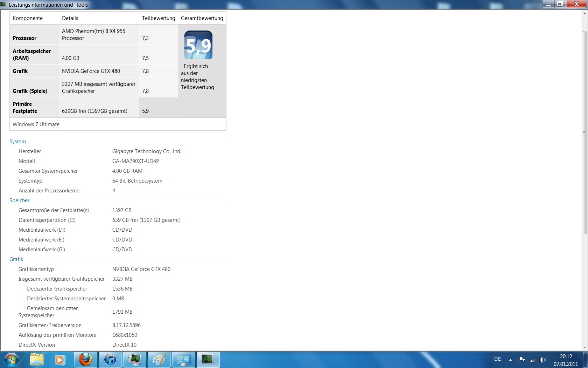588x368 pixels.
Task: Switch to the Firefox taskbar button
Action: (x=85, y=360)
